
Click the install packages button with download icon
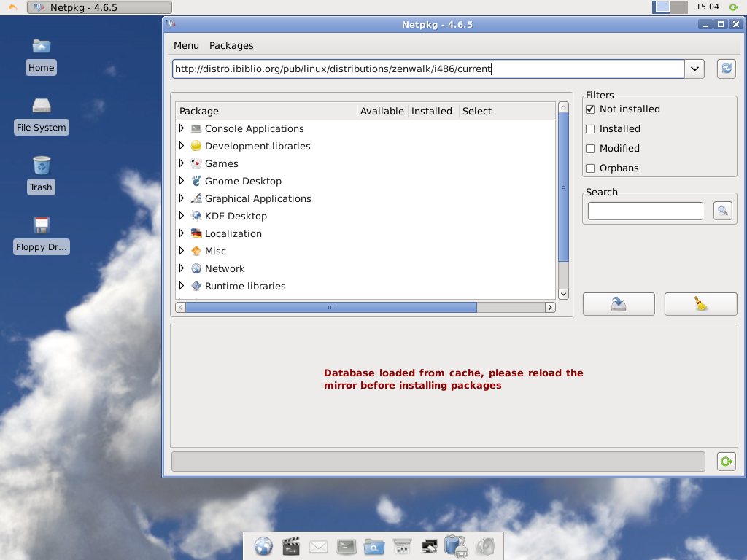tap(619, 304)
